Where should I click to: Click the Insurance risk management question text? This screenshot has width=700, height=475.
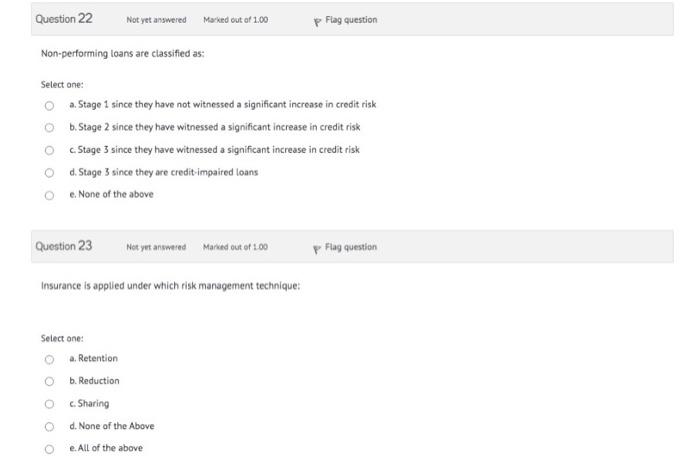click(x=170, y=285)
